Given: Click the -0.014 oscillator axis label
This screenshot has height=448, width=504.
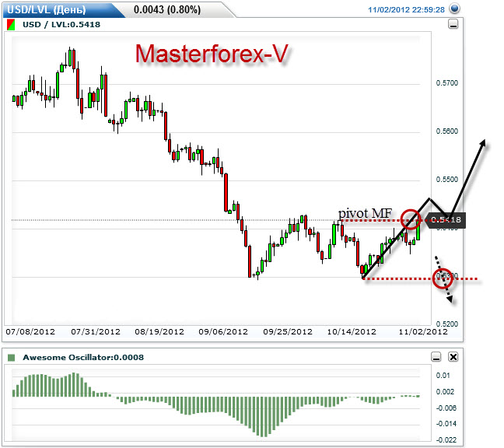Looking at the screenshot, I should pos(446,424).
